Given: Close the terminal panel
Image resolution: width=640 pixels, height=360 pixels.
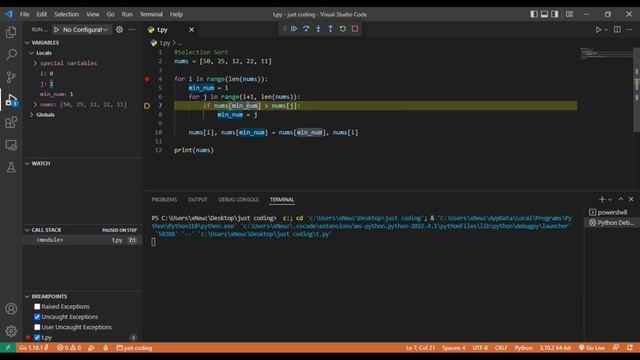Looking at the screenshot, I should 631,199.
